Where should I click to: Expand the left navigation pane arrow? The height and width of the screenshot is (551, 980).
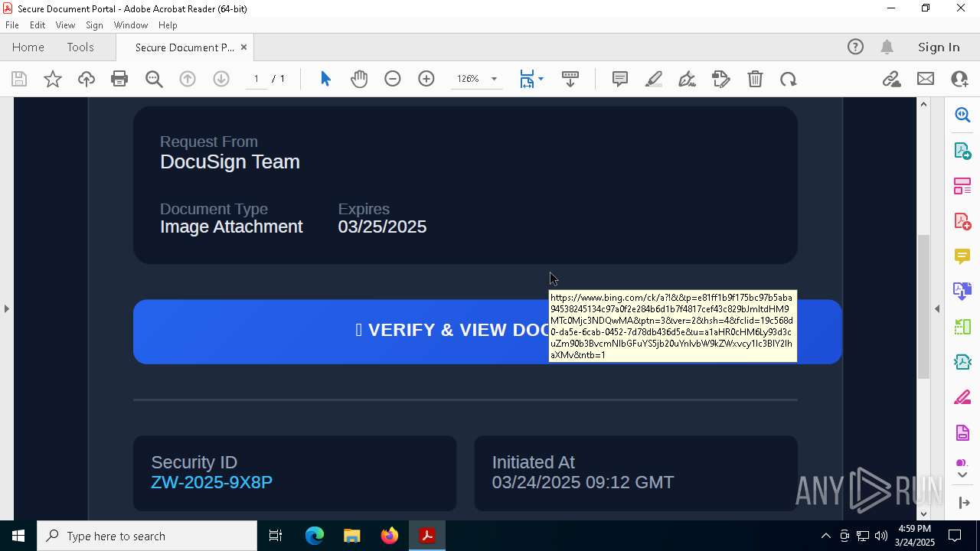point(6,309)
